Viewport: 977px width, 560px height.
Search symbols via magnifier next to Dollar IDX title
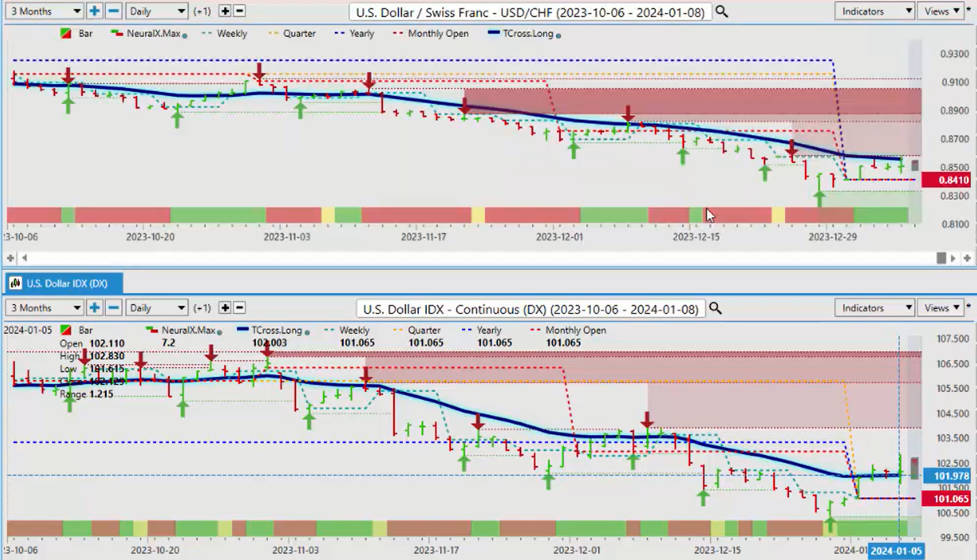click(715, 309)
